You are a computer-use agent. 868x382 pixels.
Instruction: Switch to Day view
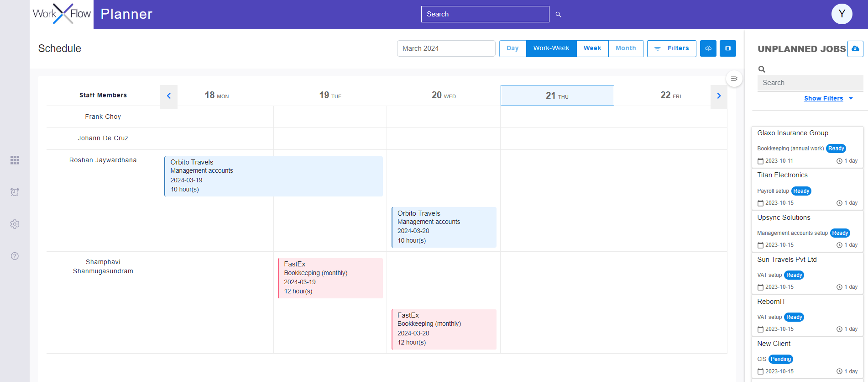[512, 48]
